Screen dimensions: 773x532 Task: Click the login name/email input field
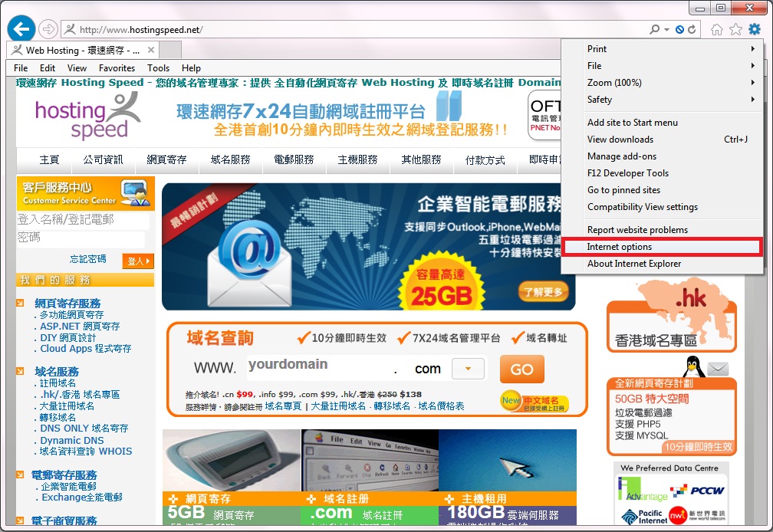click(82, 220)
